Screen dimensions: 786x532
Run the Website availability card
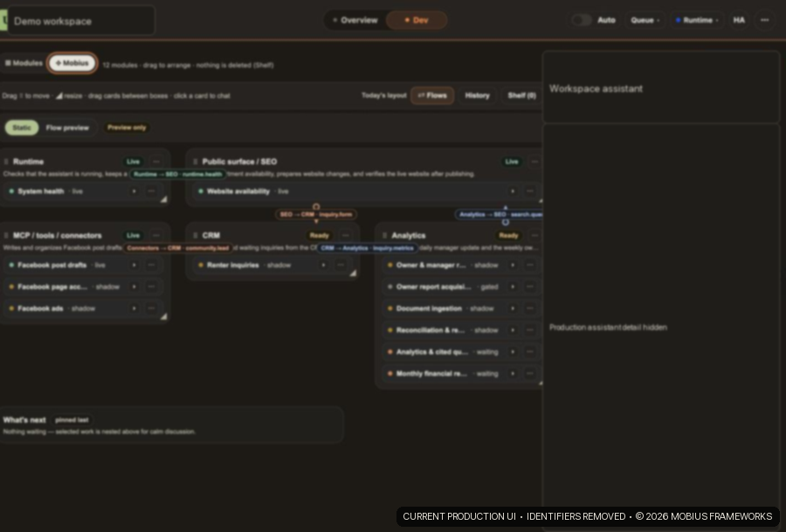(513, 191)
